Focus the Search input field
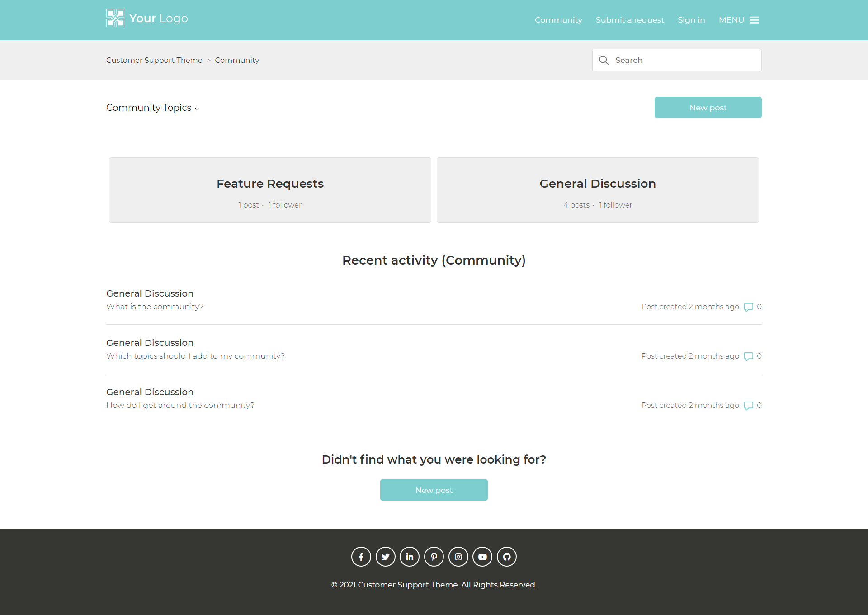This screenshot has height=615, width=868. pyautogui.click(x=685, y=60)
